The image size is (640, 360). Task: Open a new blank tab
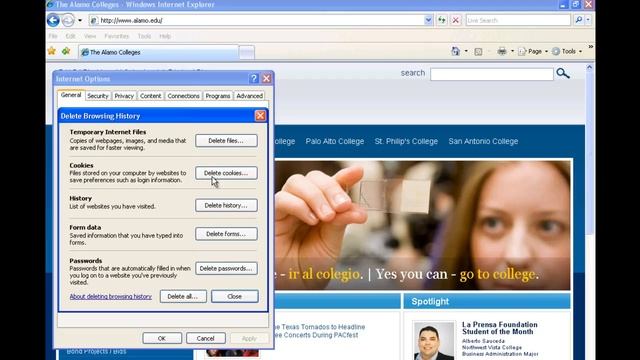pyautogui.click(x=247, y=53)
